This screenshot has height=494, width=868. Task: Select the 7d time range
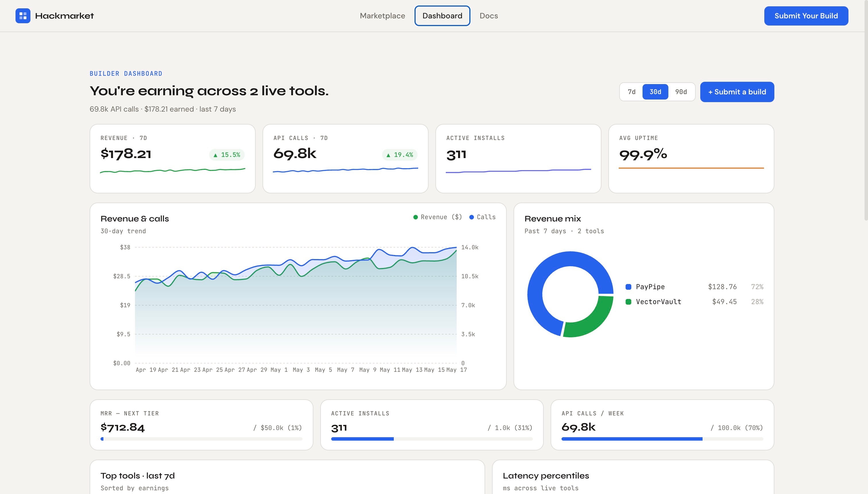(x=631, y=92)
